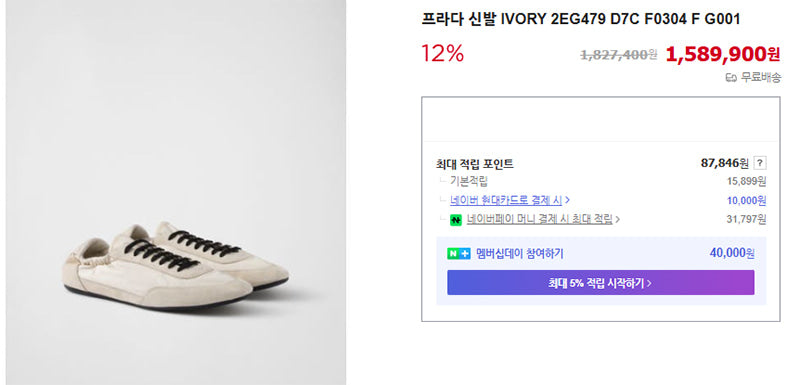
Task: Click the free shipping truck icon
Action: pyautogui.click(x=731, y=78)
